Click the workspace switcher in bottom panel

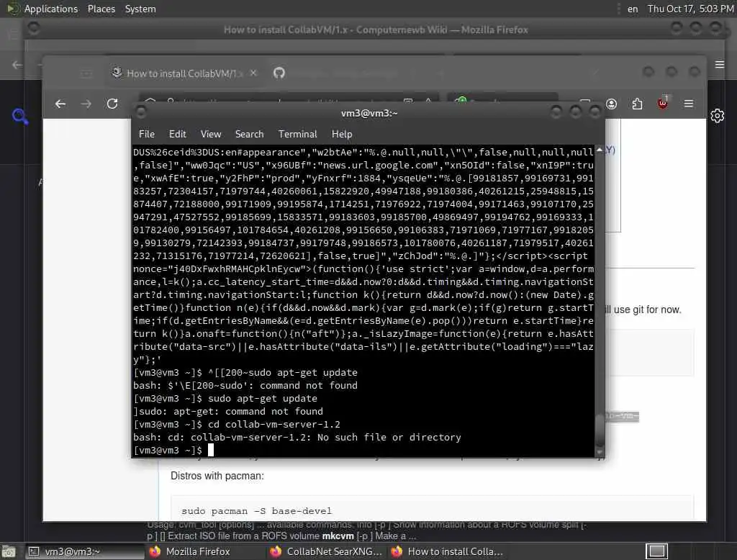656,551
